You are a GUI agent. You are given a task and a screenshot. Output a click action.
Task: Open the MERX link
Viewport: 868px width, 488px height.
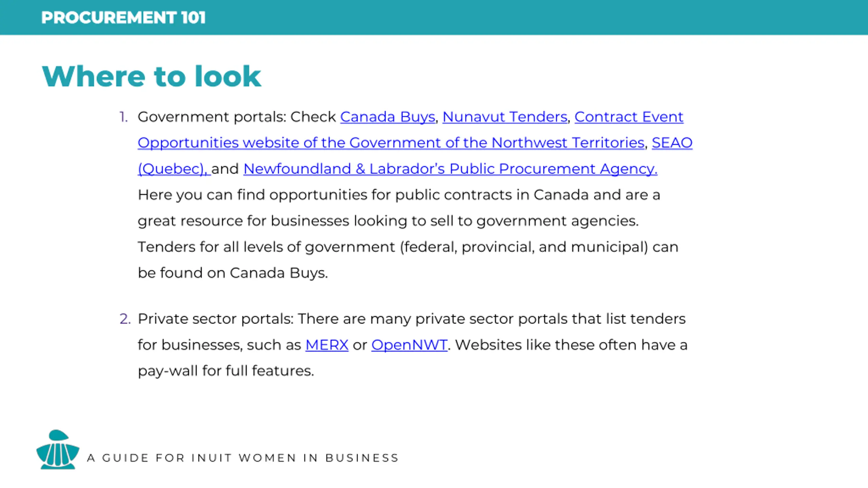point(327,345)
